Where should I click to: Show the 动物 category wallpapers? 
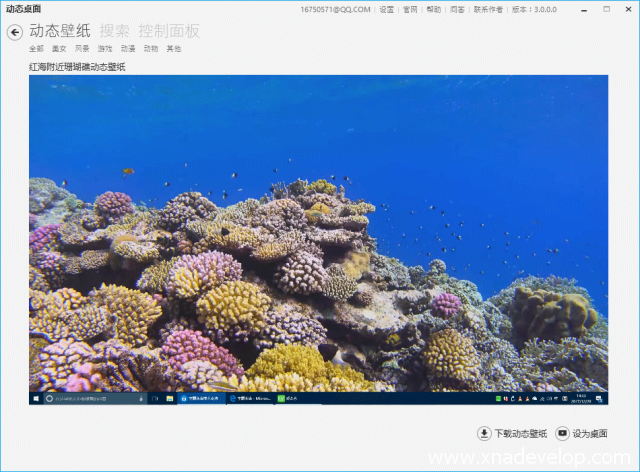(x=151, y=48)
